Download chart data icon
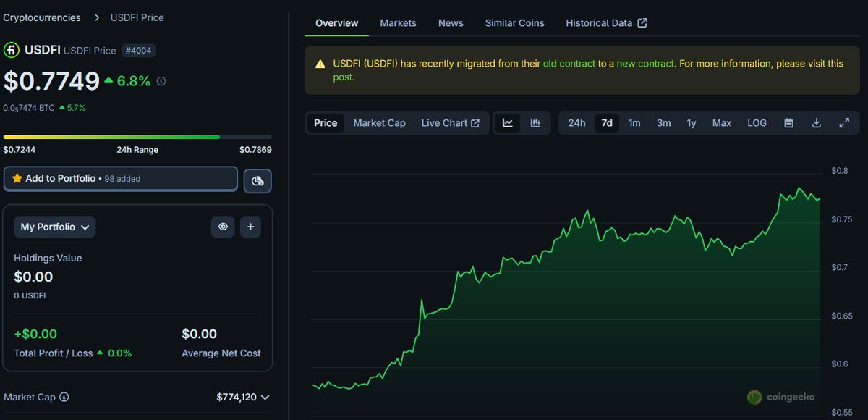Image resolution: width=868 pixels, height=420 pixels. (x=817, y=123)
